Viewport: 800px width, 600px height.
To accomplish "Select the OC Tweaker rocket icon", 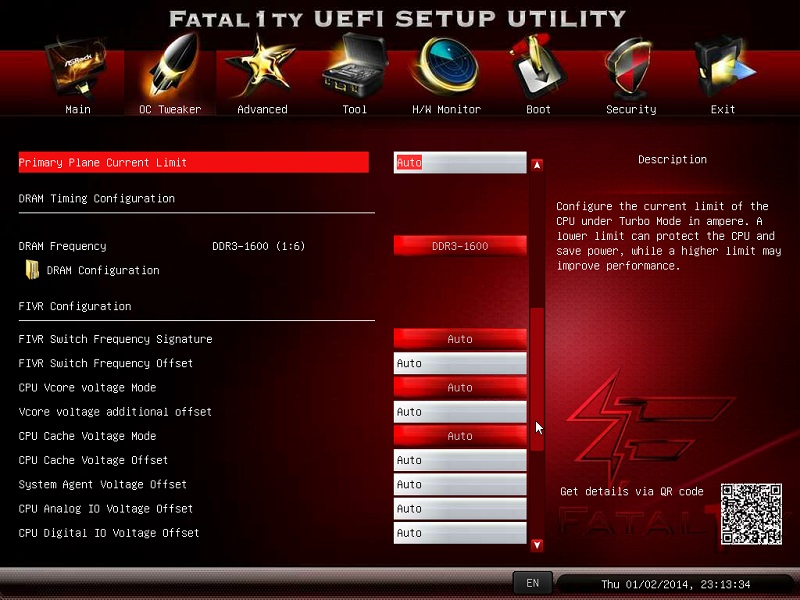I will click(170, 68).
